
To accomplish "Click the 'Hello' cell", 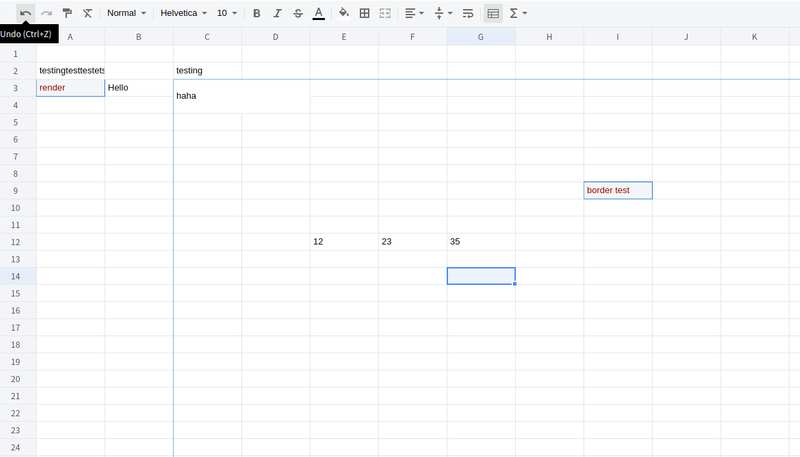I will tap(139, 88).
